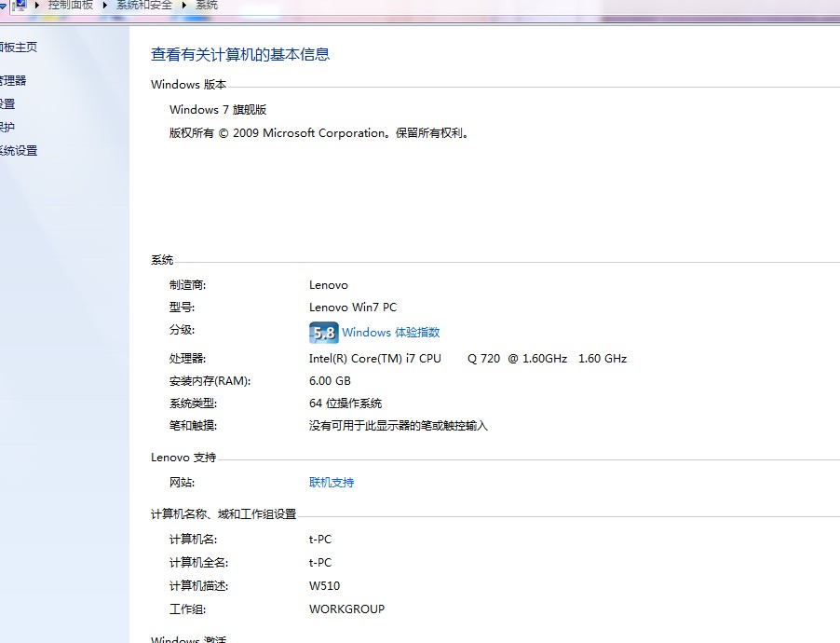
Task: Open the 系统和安全 breadcrumb item
Action: [144, 5]
